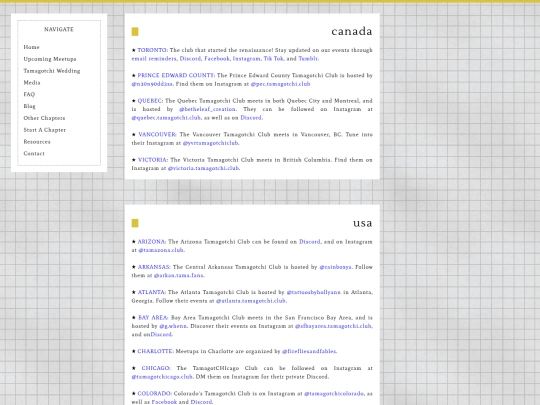Click the ARKANSAS chapter link
This screenshot has width=540, height=405.
pyautogui.click(x=154, y=267)
